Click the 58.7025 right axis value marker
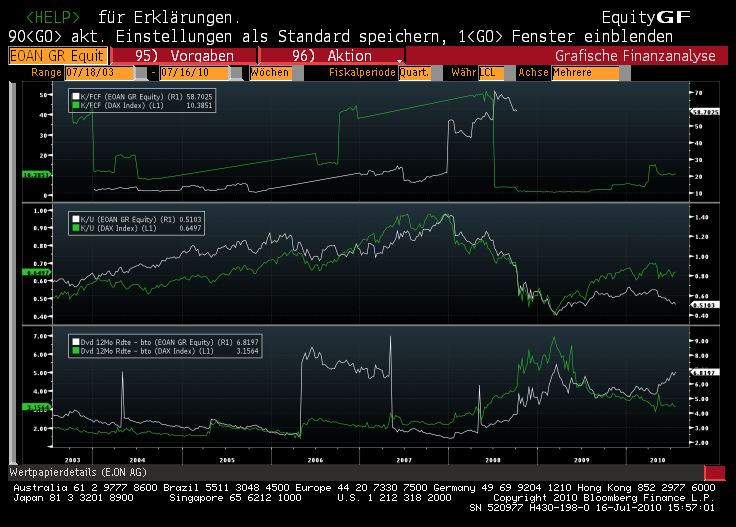Viewport: 736px width, 527px height. (705, 112)
